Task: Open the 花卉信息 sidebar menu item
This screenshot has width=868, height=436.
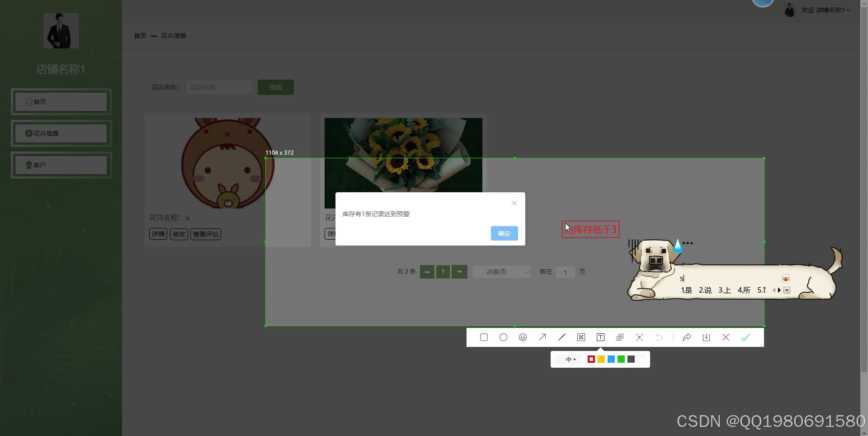Action: [60, 133]
